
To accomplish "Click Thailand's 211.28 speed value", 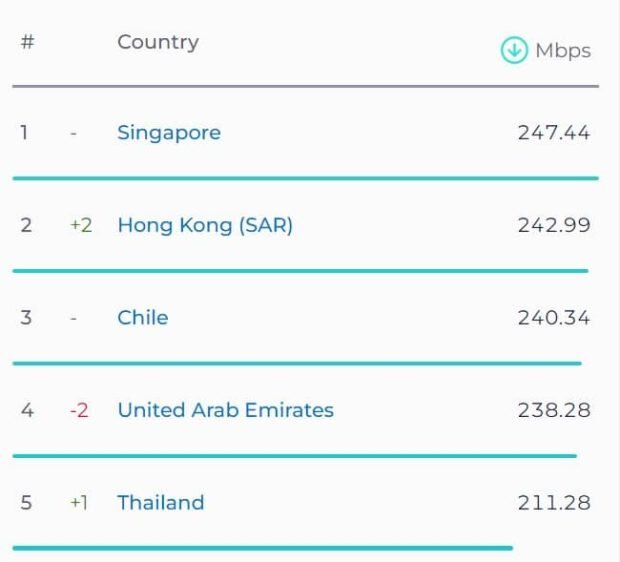I will pos(554,502).
